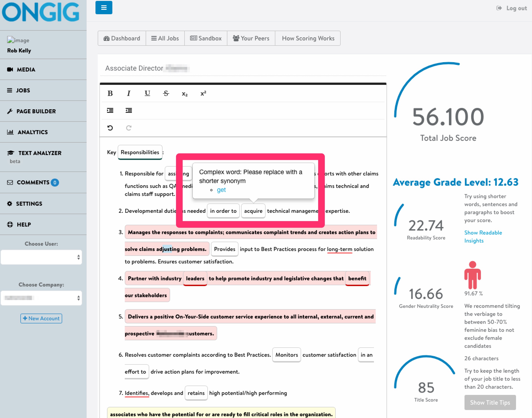
Task: Click the flagged word 'leaders'
Action: (x=195, y=279)
